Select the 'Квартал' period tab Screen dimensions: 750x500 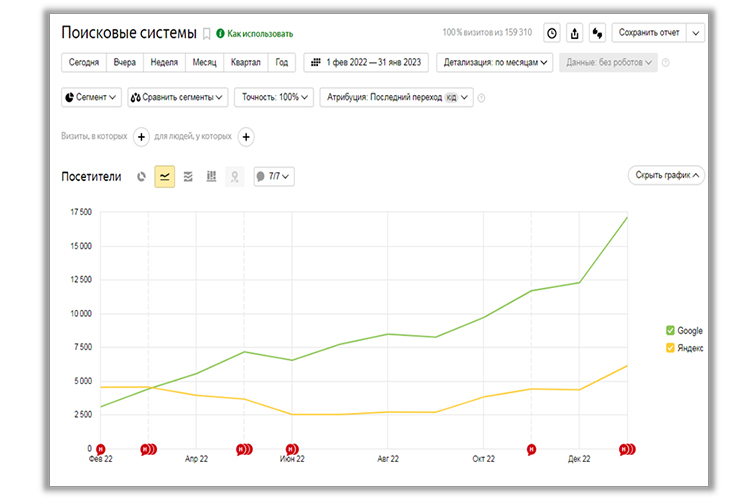[x=245, y=62]
